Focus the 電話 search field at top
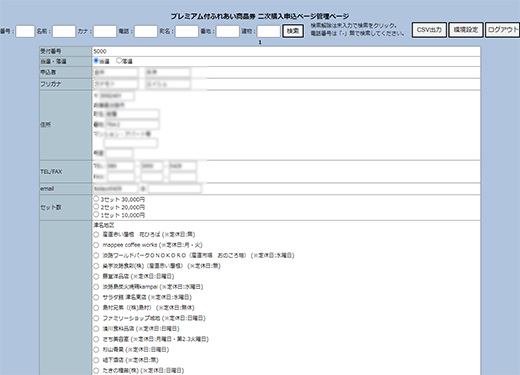The height and width of the screenshot is (375, 520). coord(146,31)
